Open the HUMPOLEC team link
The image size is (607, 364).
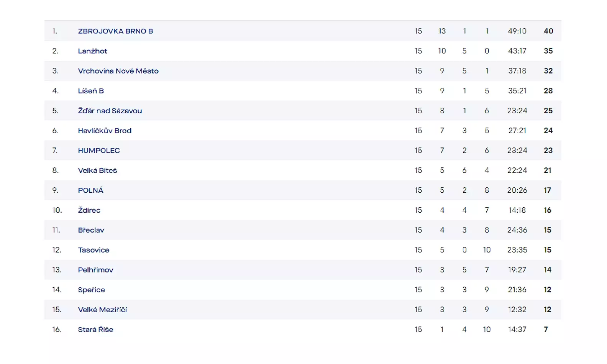coord(99,151)
